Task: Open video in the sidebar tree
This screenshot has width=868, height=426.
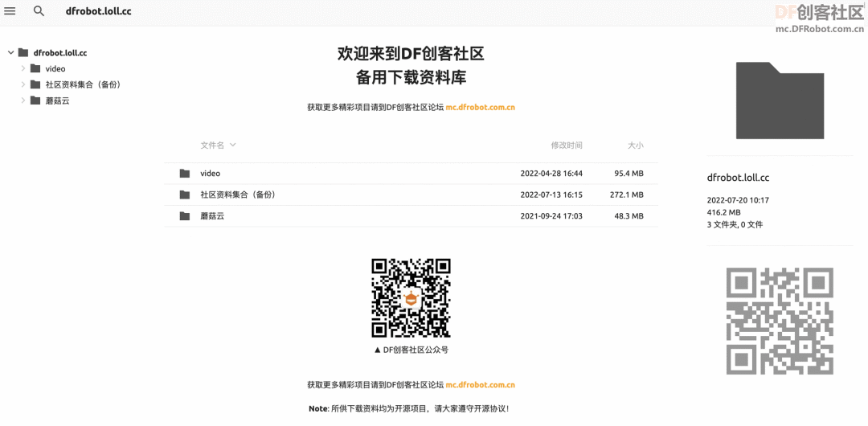Action: point(55,68)
